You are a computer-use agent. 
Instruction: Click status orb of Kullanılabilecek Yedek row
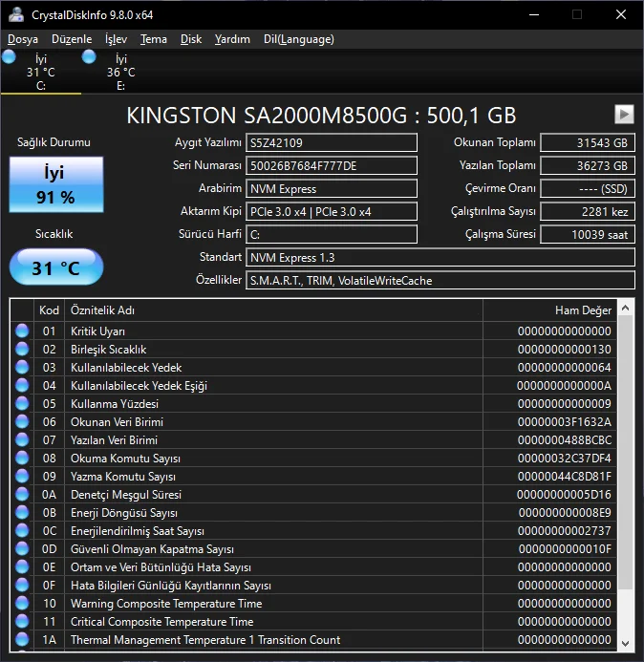pos(22,367)
